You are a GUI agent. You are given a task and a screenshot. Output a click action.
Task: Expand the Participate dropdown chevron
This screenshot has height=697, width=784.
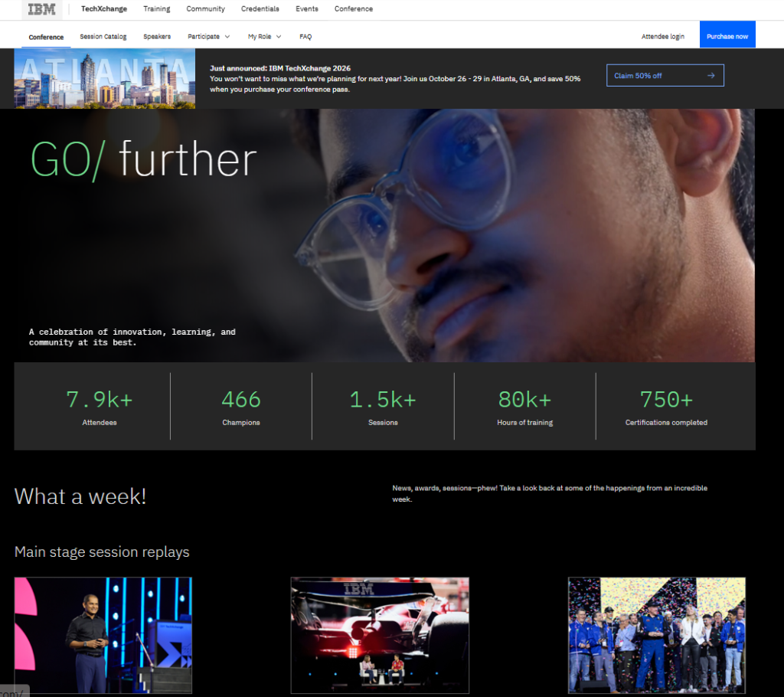[x=227, y=37]
